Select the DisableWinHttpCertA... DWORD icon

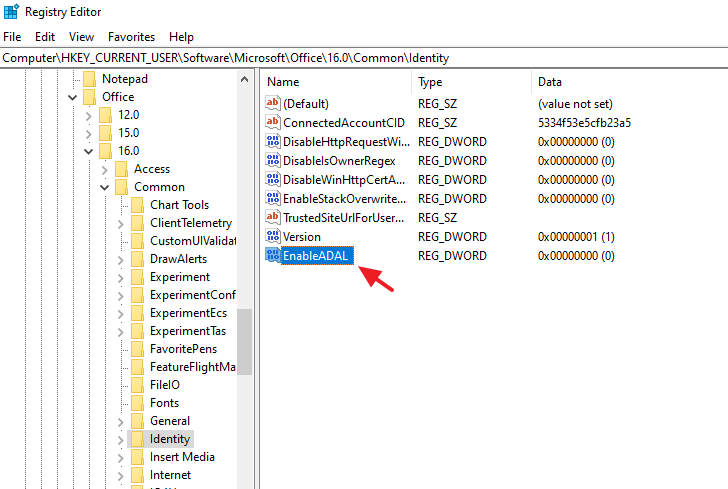coord(273,179)
